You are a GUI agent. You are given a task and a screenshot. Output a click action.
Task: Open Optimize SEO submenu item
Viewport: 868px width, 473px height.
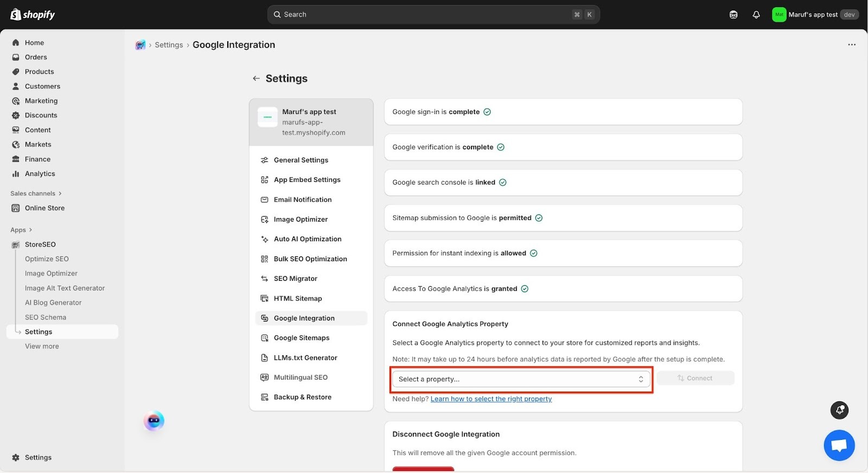tap(47, 259)
